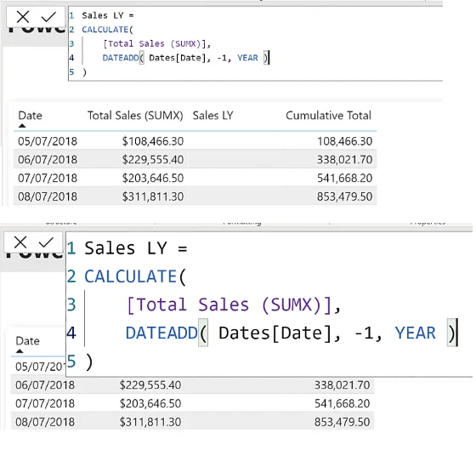The height and width of the screenshot is (467, 476).
Task: Commit formula with checkmark in upper bar
Action: click(x=48, y=17)
